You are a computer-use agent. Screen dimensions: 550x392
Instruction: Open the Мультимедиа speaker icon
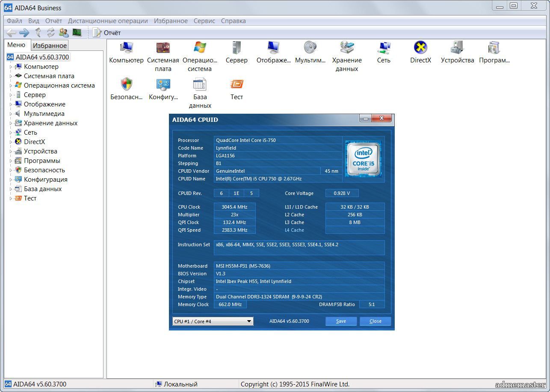pos(310,48)
